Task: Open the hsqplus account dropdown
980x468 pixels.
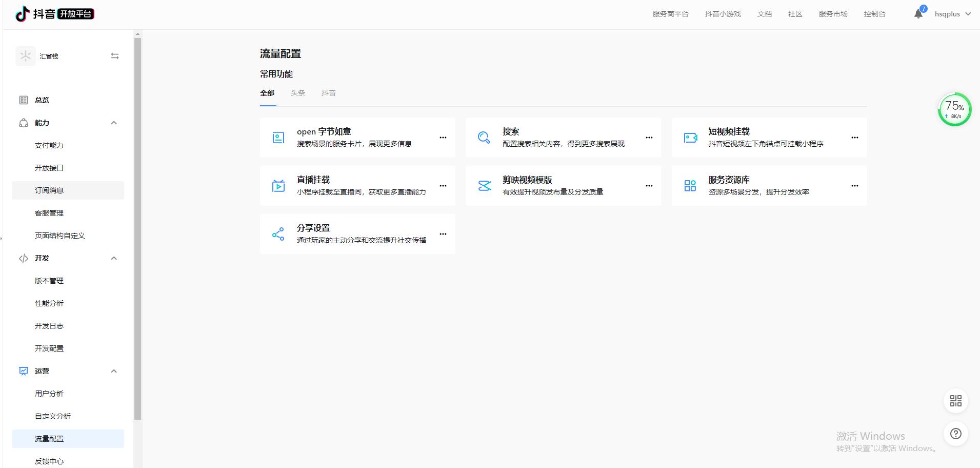Action: [x=952, y=14]
